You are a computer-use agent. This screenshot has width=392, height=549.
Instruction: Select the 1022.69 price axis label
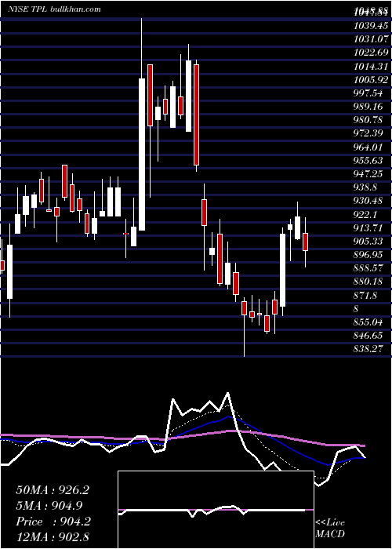(x=371, y=53)
